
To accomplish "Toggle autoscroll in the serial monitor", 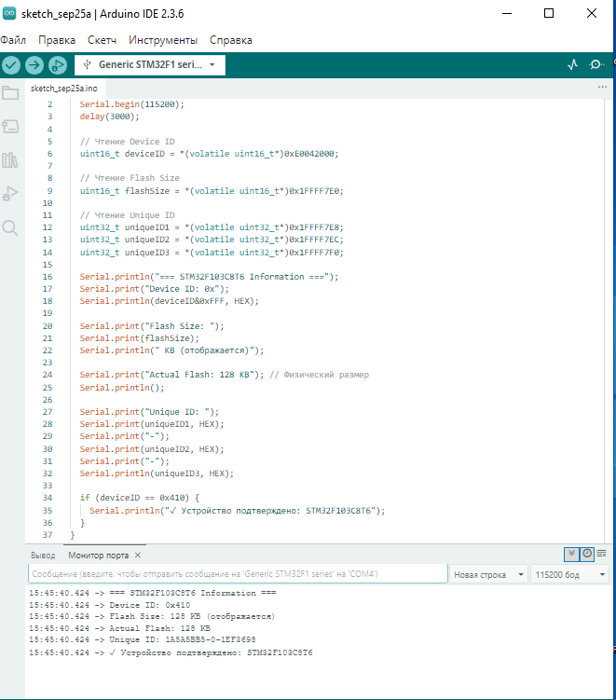I will 571,554.
